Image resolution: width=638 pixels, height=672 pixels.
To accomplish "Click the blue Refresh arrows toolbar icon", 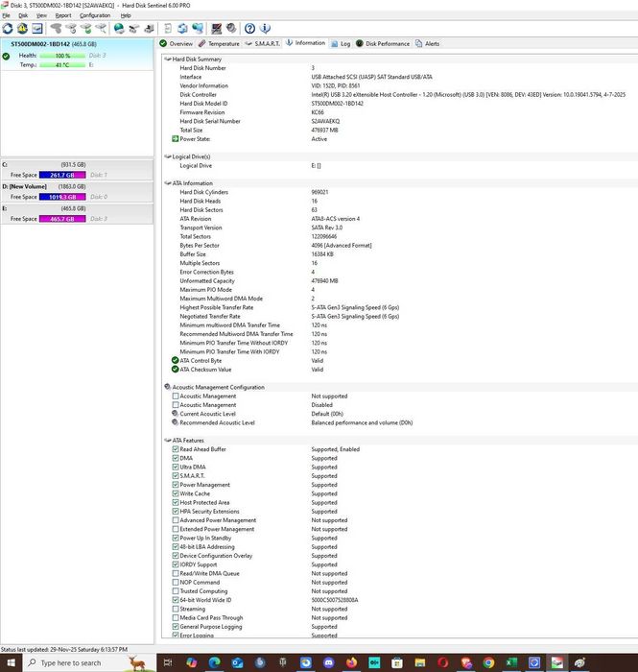I will click(x=8, y=29).
